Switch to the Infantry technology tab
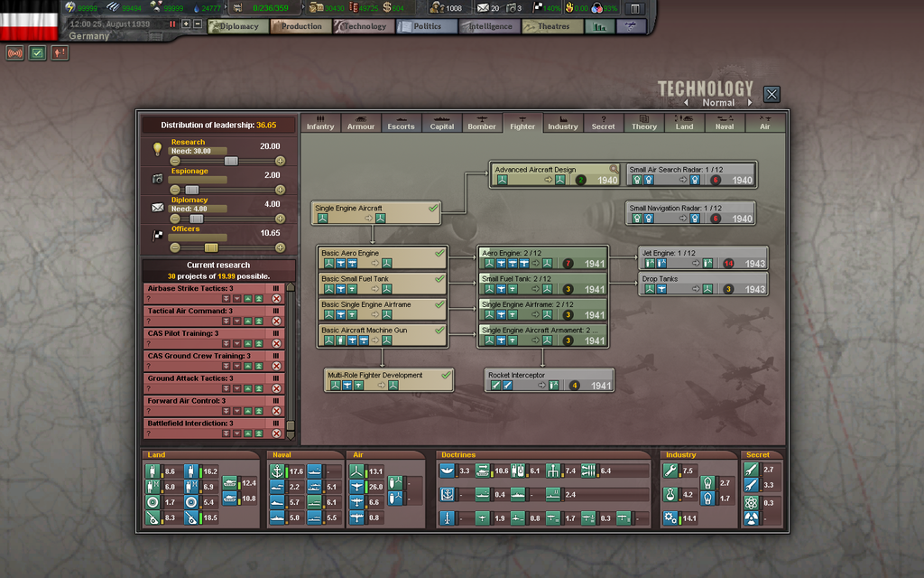This screenshot has width=924, height=578. (x=320, y=123)
